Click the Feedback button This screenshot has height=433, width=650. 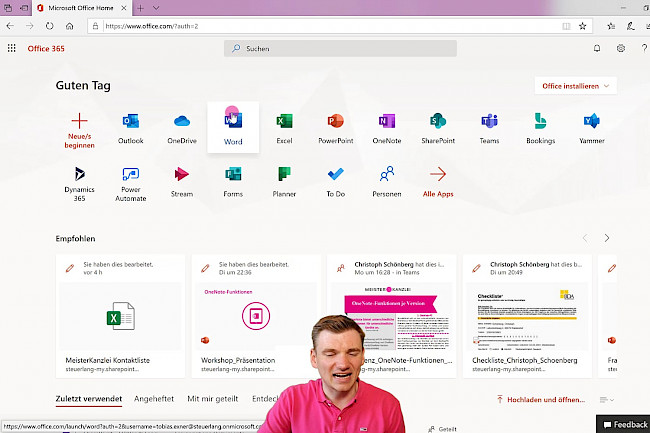624,424
